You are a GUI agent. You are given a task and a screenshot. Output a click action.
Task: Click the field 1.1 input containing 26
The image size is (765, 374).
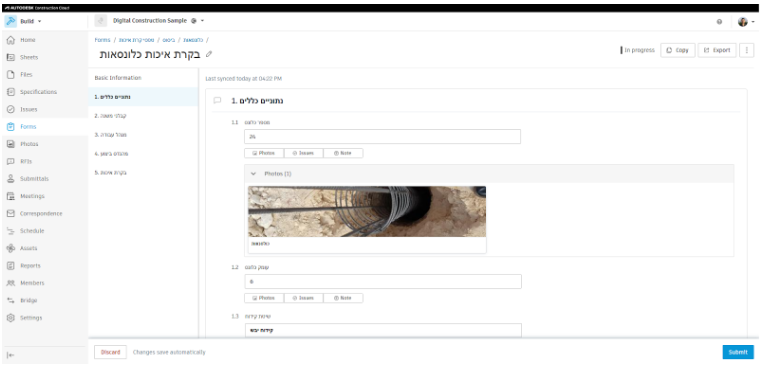point(382,137)
